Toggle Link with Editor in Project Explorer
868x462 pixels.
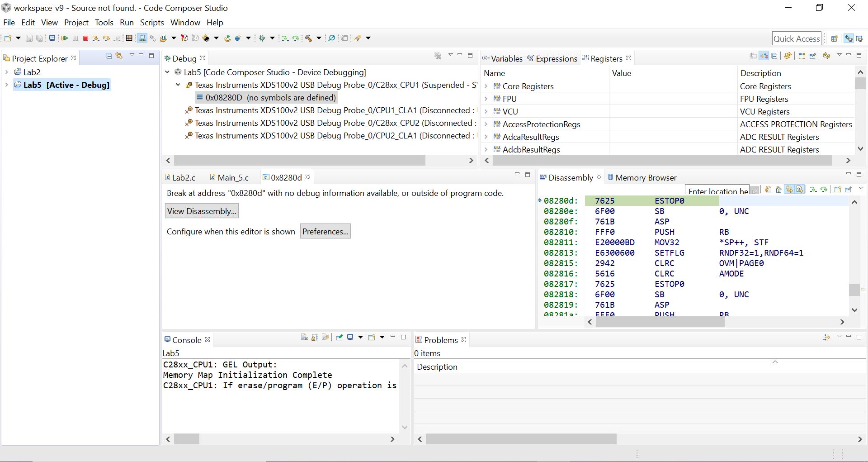[x=119, y=56]
